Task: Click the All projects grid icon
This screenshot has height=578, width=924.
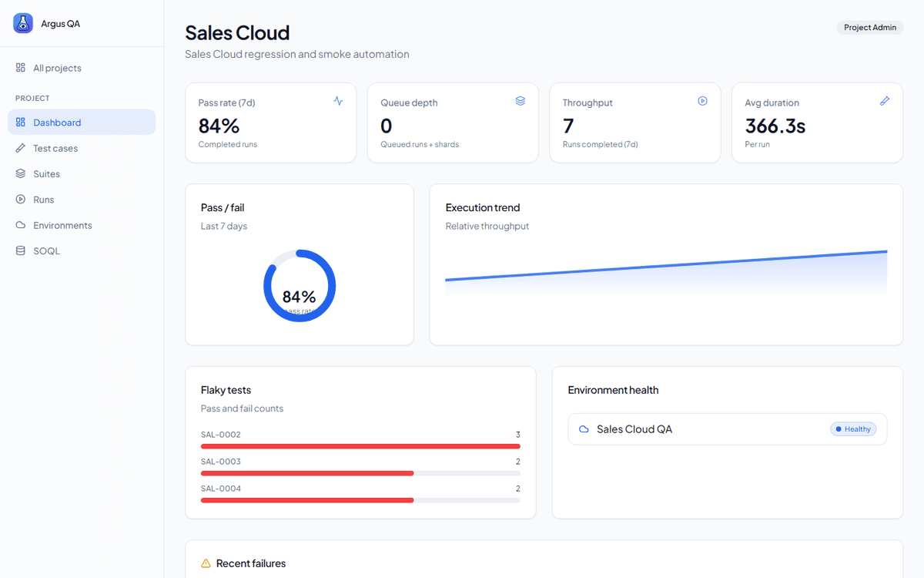Action: click(x=21, y=68)
